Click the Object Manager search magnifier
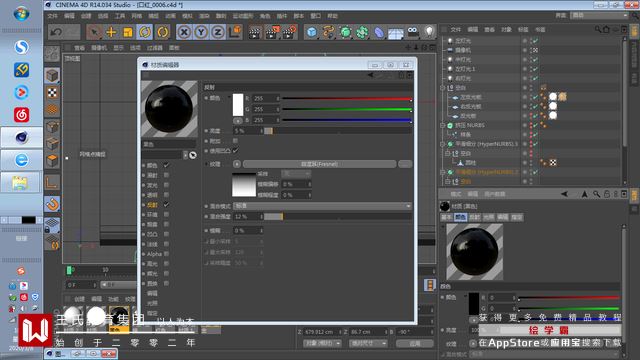 coord(598,29)
